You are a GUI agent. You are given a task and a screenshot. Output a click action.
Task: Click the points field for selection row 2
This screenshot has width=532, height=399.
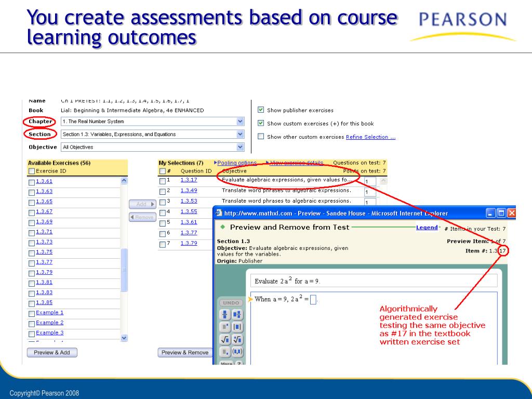[x=370, y=192]
